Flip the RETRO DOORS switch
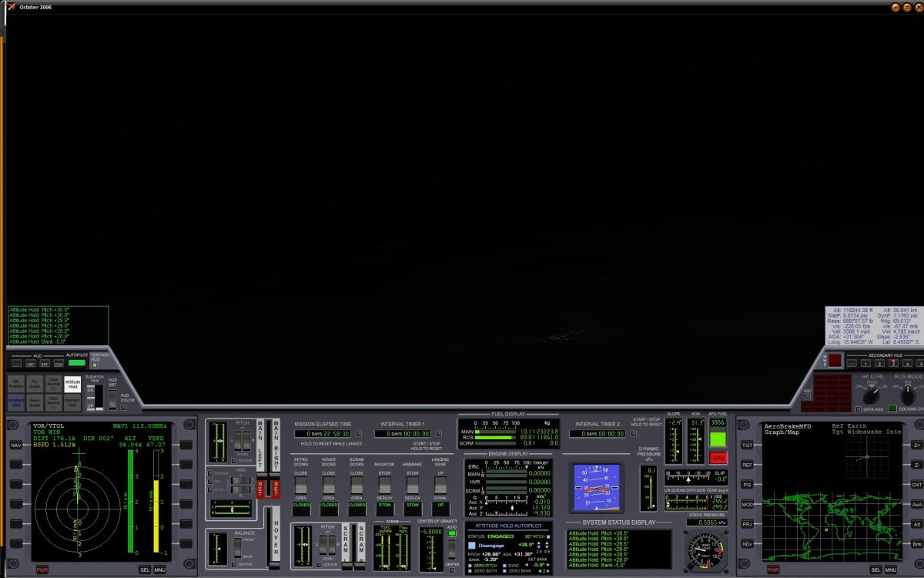 pyautogui.click(x=301, y=486)
